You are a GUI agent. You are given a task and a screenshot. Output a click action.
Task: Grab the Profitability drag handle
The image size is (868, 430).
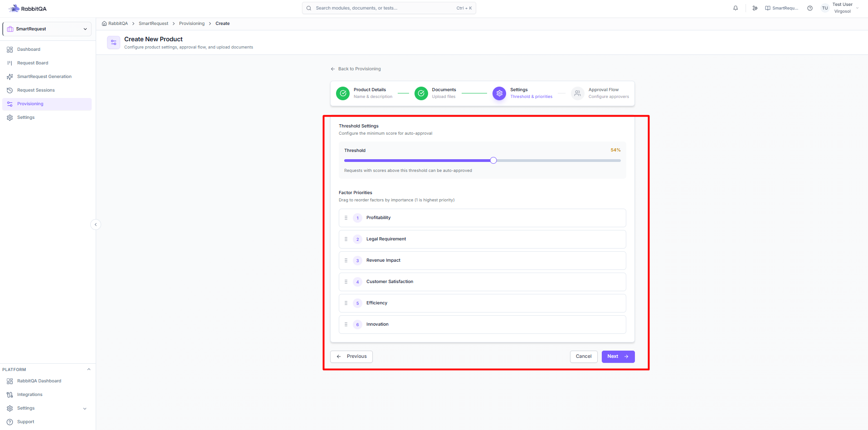346,218
